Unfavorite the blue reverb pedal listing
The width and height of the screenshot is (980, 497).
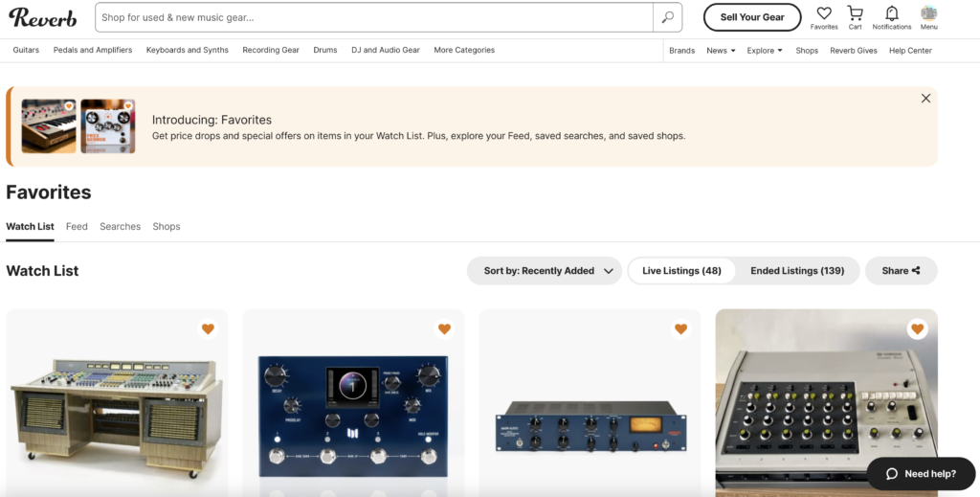pos(444,329)
